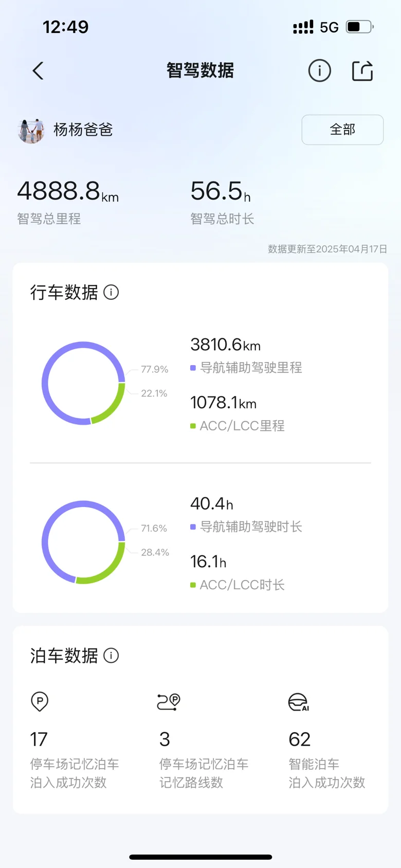This screenshot has height=868, width=401.
Task: Tap the memory route parking icon
Action: 169,701
